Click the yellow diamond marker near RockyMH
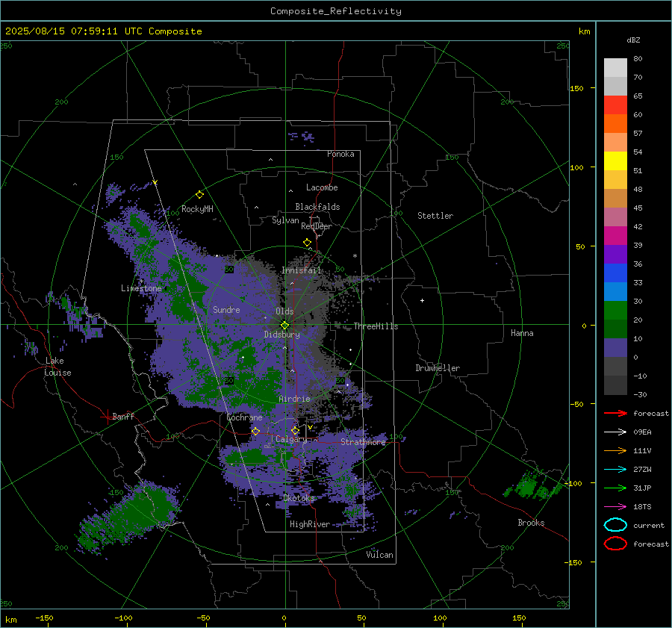The height and width of the screenshot is (628, 672). pyautogui.click(x=199, y=195)
